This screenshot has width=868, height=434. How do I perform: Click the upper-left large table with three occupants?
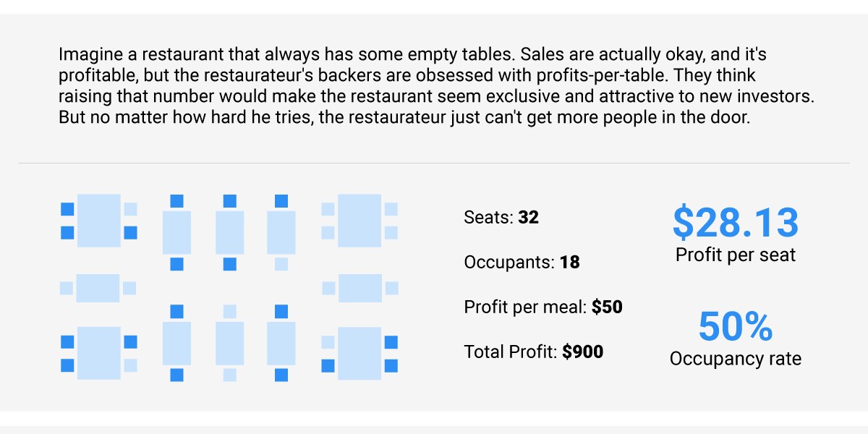pos(98,221)
